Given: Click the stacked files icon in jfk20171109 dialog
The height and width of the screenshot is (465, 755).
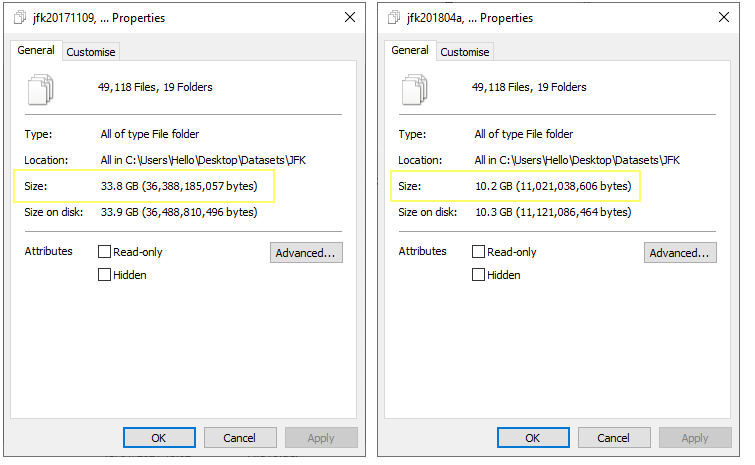Looking at the screenshot, I should click(x=42, y=89).
